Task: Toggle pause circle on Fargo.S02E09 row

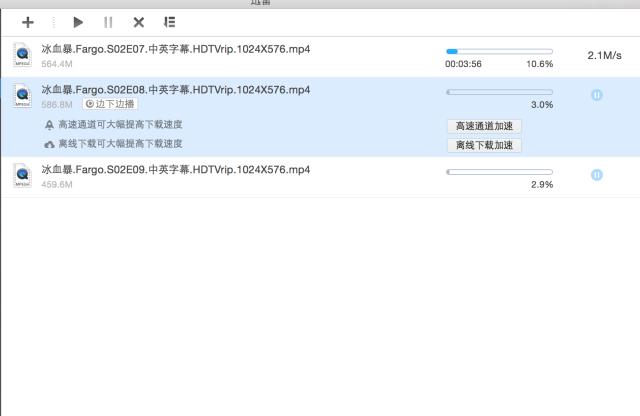Action: 596,175
